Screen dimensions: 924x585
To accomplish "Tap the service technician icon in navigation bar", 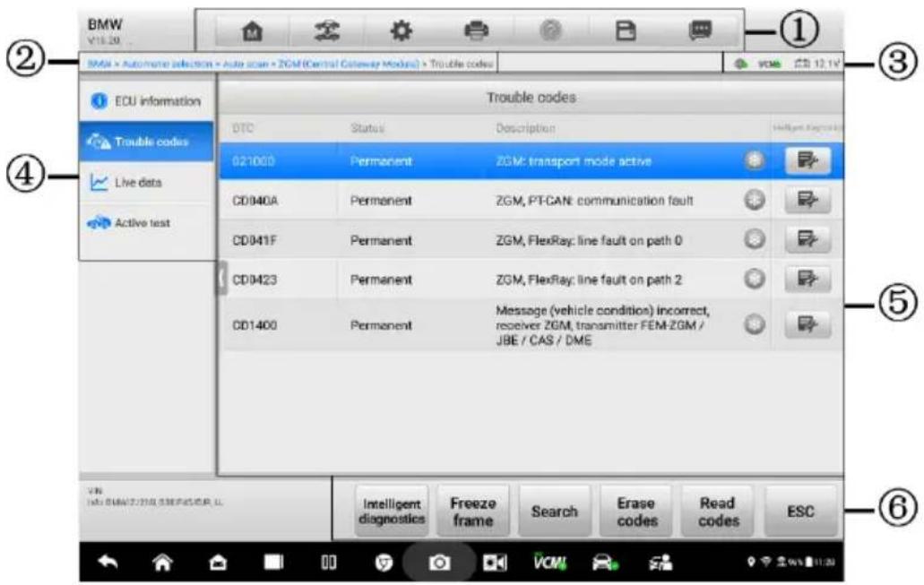I will click(661, 563).
